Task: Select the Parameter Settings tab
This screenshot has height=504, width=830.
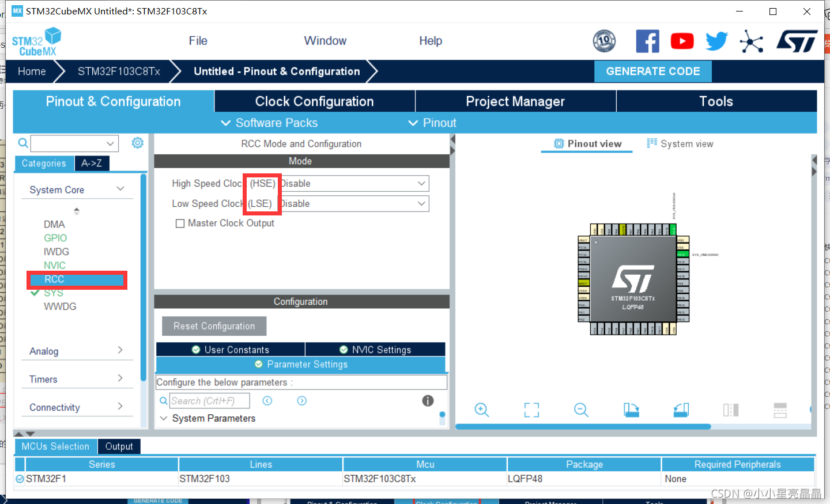Action: [301, 364]
